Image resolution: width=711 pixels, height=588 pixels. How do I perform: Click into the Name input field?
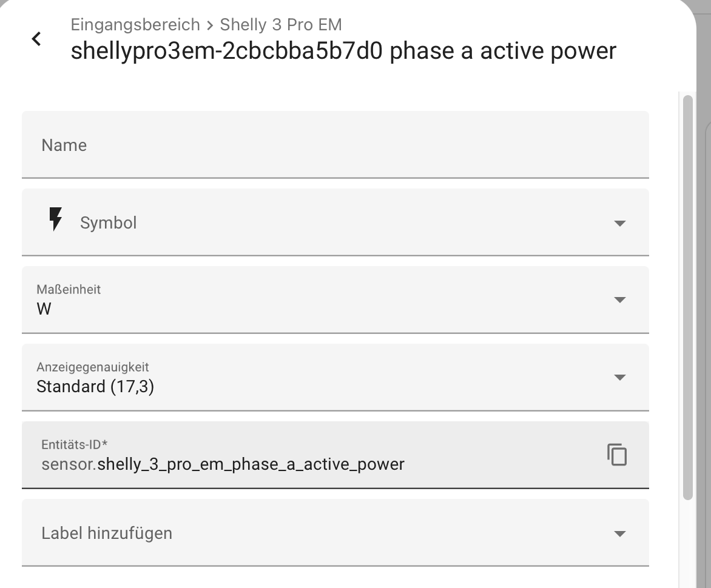(335, 145)
